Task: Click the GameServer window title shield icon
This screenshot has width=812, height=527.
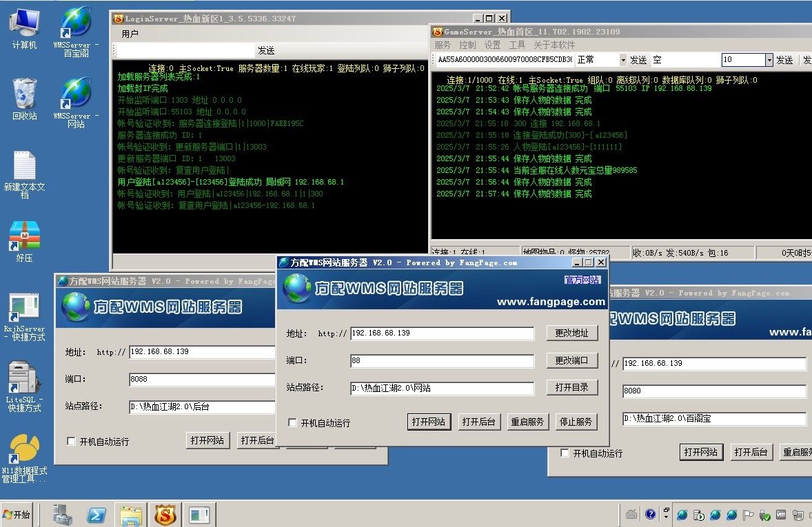Action: click(438, 32)
